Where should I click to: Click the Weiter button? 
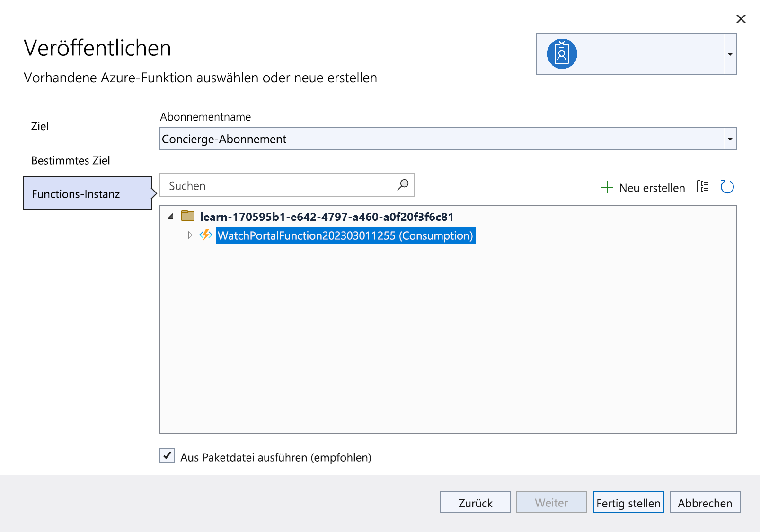552,502
